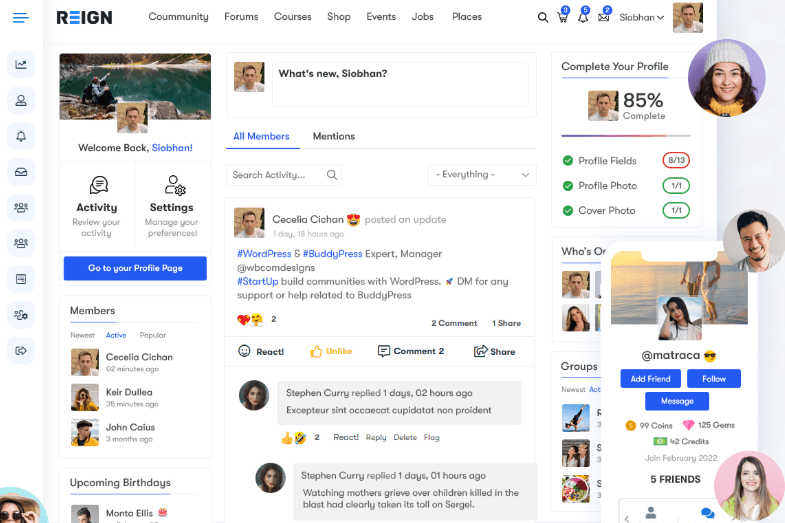Screen dimensions: 785x523
Task: Select Active in Members widget
Action: (x=116, y=335)
